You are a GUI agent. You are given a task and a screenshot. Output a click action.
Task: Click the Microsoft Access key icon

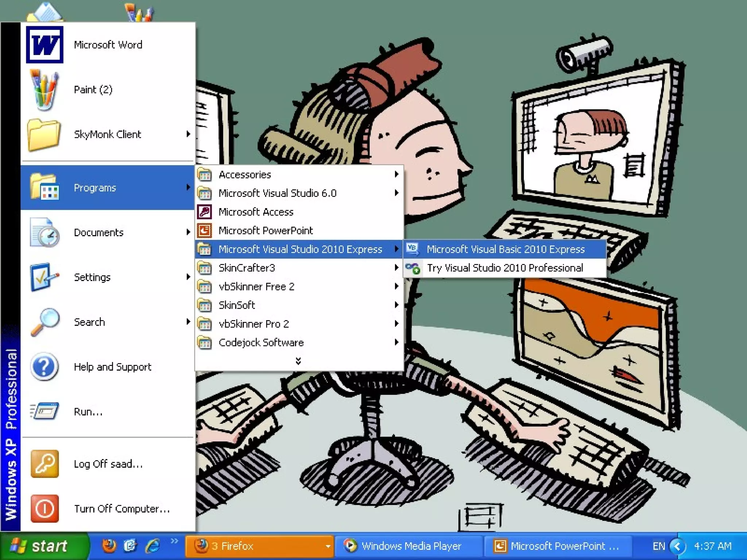(205, 212)
